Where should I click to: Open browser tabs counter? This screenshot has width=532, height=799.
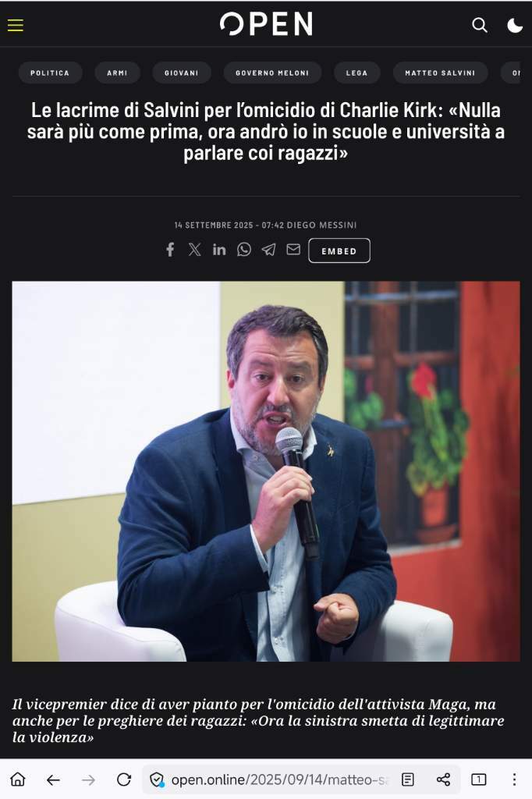click(x=478, y=779)
